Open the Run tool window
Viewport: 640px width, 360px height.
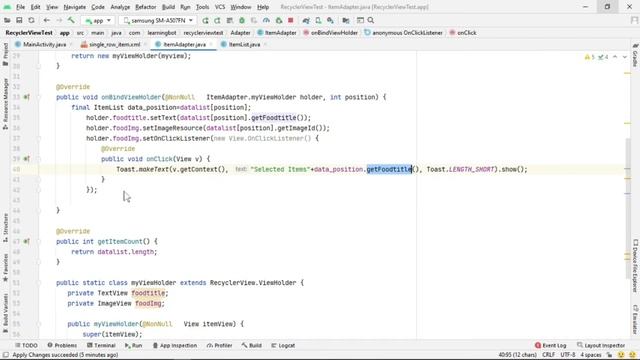coord(133,345)
